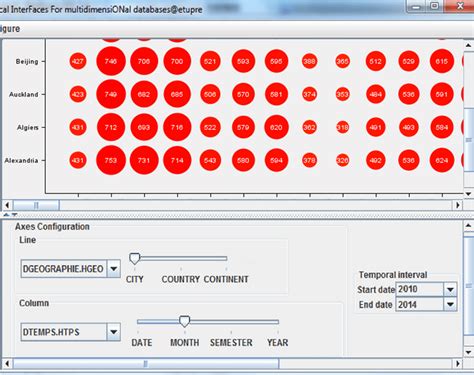The image size is (474, 375).
Task: Click the chart horizontal scrollbar thumb
Action: tap(36, 205)
